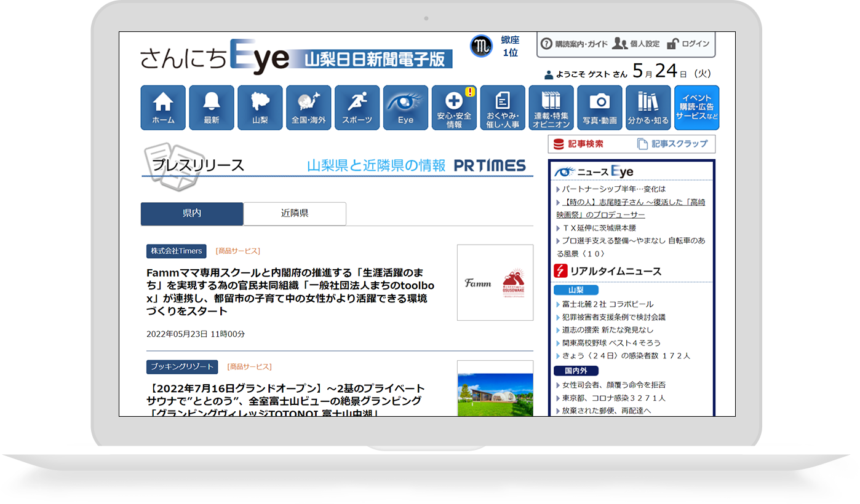The image size is (860, 504).
Task: Open 東京都、コロナ感染３２７１人 link
Action: click(613, 398)
